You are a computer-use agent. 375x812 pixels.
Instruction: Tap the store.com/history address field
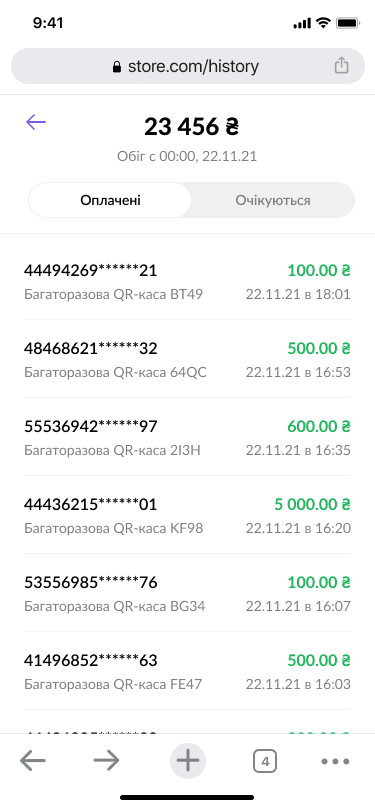coord(188,66)
